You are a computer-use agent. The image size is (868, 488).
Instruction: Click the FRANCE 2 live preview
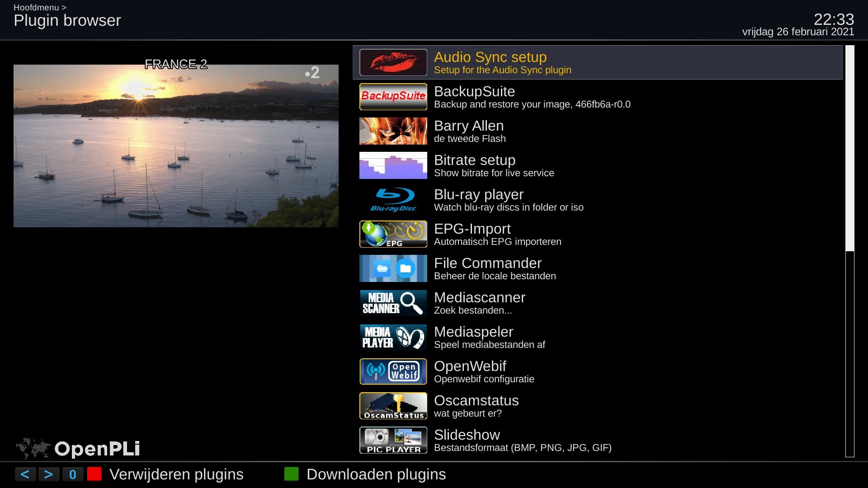click(176, 145)
